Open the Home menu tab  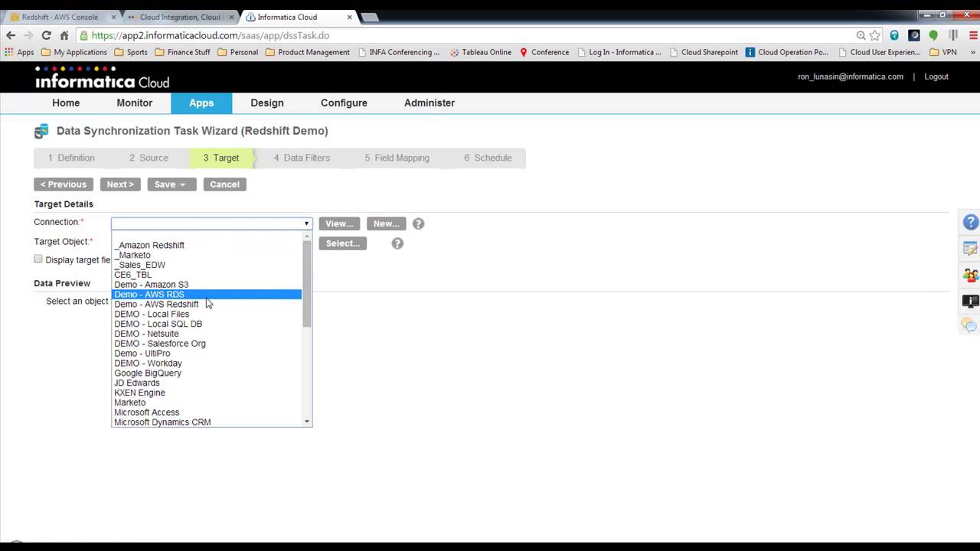pyautogui.click(x=66, y=103)
